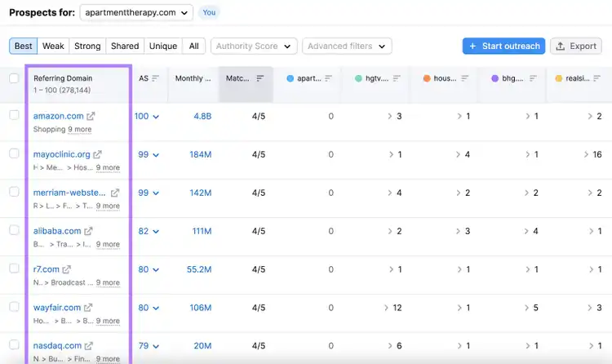612x364 pixels.
Task: Click purple bhg column color dot
Action: coord(495,78)
